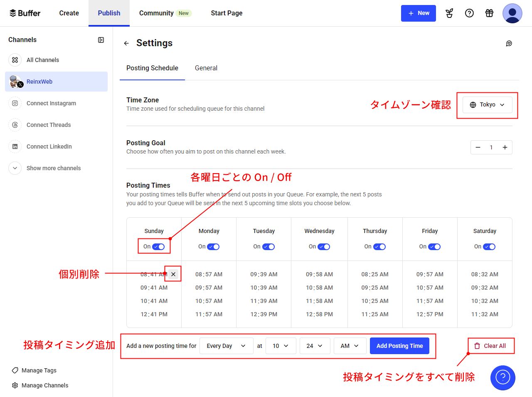Image resolution: width=532 pixels, height=397 pixels.
Task: Click the 08:32 AM Saturday time
Action: pyautogui.click(x=485, y=274)
